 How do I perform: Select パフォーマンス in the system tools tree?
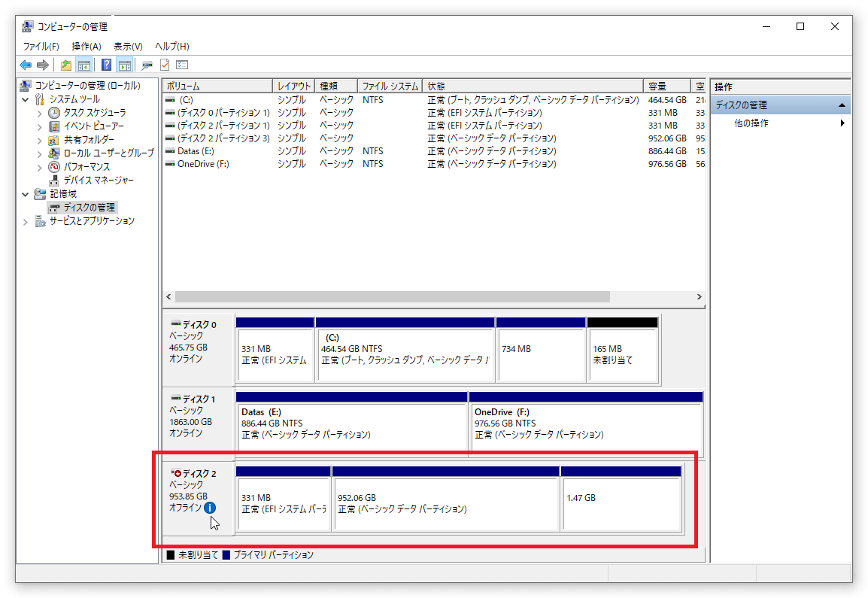click(86, 167)
